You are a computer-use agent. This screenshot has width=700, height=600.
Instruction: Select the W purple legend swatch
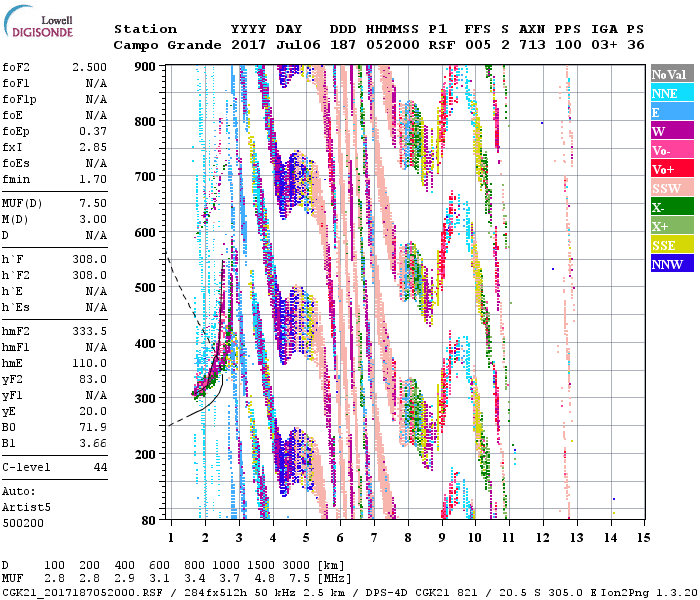coord(672,131)
